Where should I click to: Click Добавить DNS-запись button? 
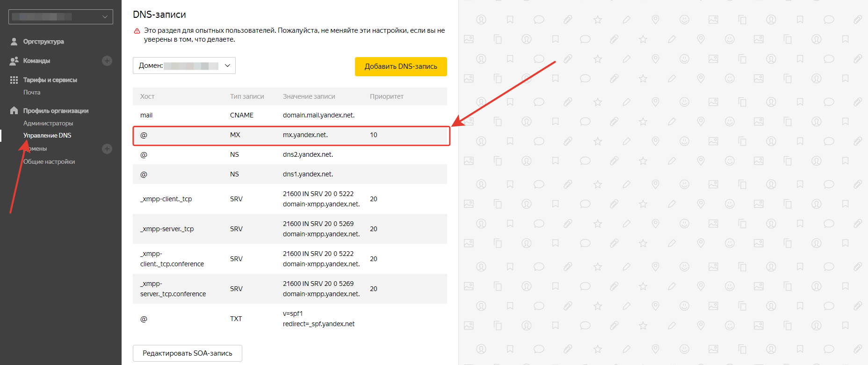click(401, 66)
